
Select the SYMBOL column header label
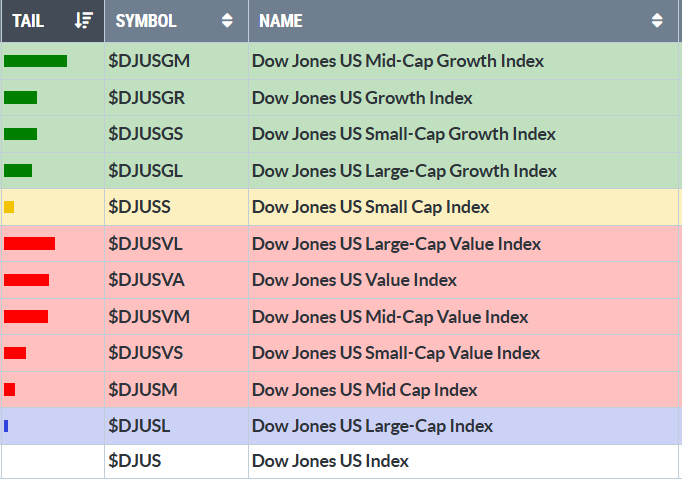(x=146, y=20)
